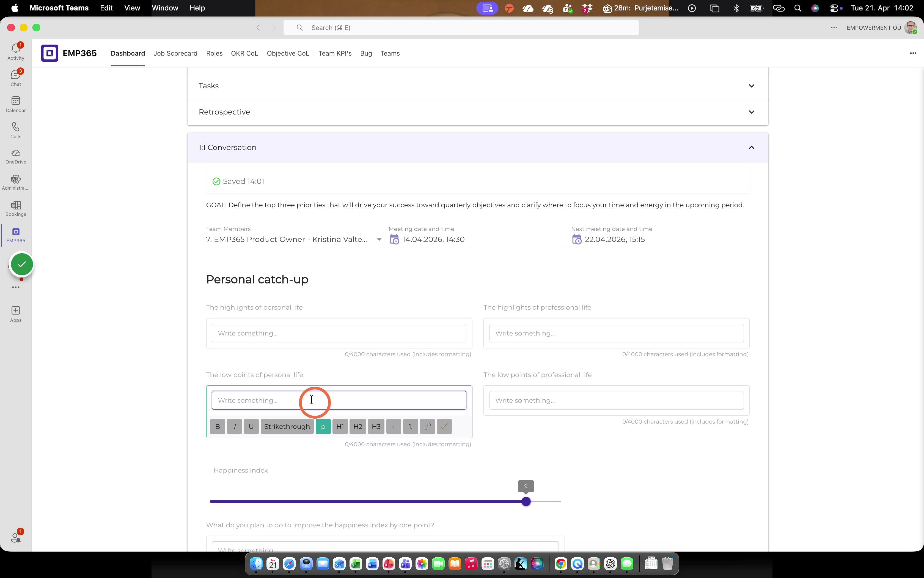
Task: Insert numbered list with 1. button
Action: pyautogui.click(x=411, y=426)
